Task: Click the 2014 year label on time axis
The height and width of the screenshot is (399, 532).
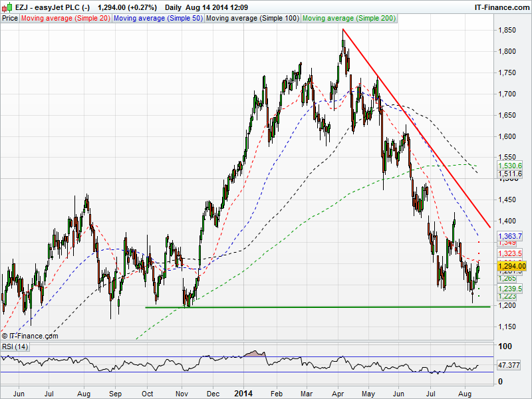Action: (x=243, y=394)
